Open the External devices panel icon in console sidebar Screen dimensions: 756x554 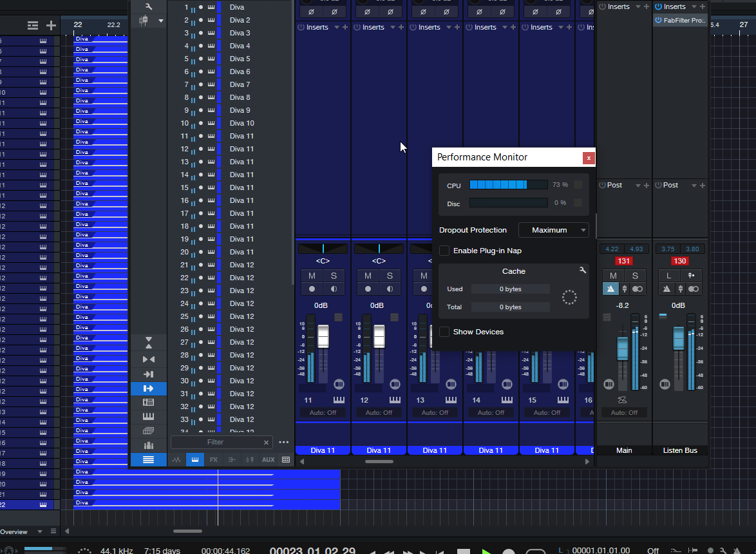pyautogui.click(x=149, y=403)
